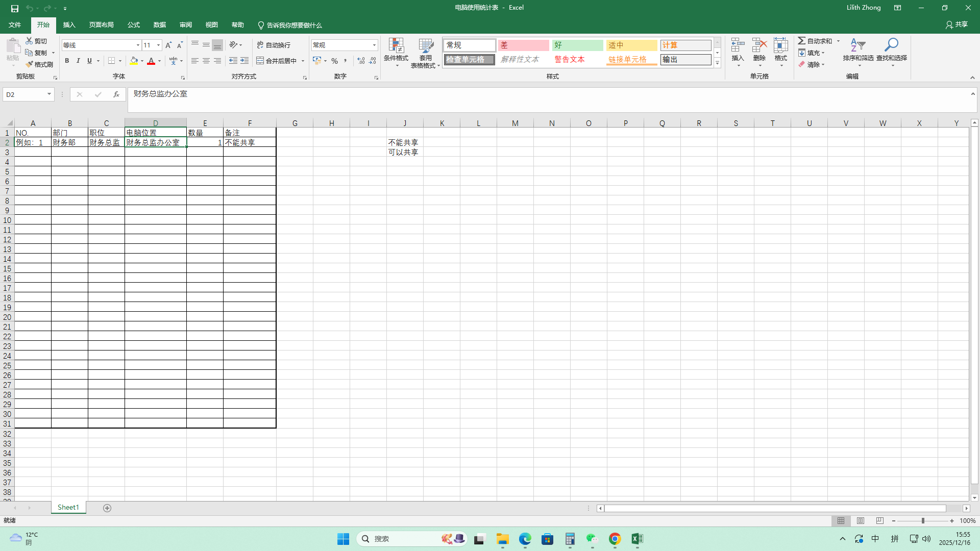Click the Insert Cells icon
The image size is (980, 551).
point(738,45)
